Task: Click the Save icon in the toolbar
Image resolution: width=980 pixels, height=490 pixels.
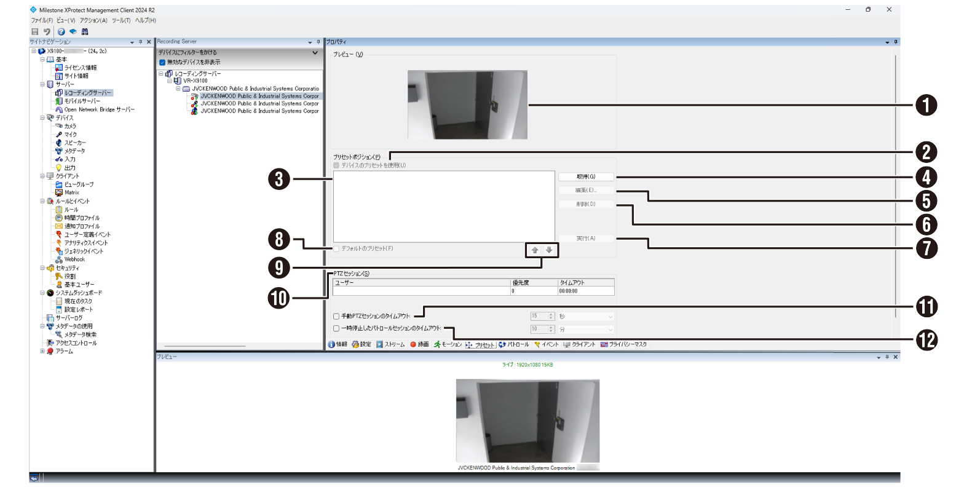Action: [x=35, y=31]
